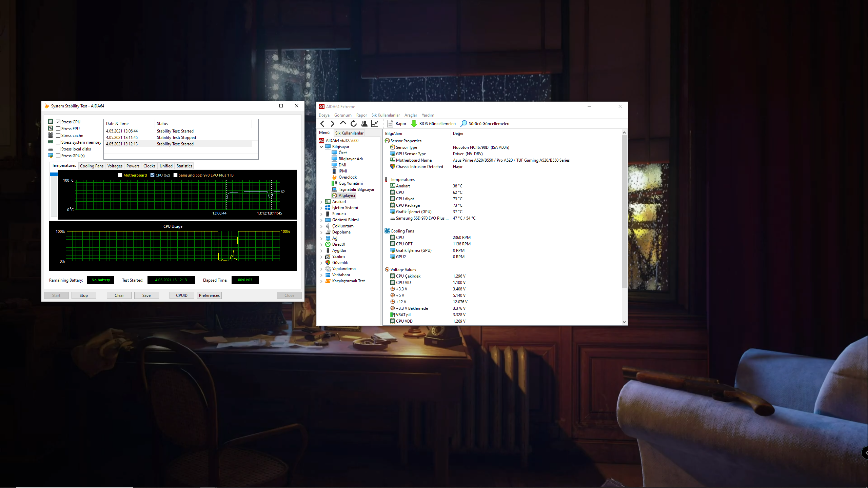Viewport: 868px width, 488px height.
Task: Click the sensor list vertical scrollbar
Action: pyautogui.click(x=624, y=210)
